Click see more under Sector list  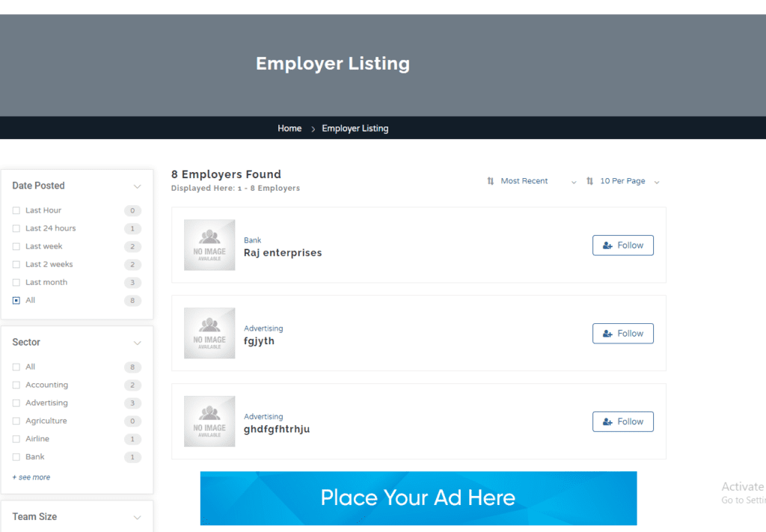tap(31, 477)
